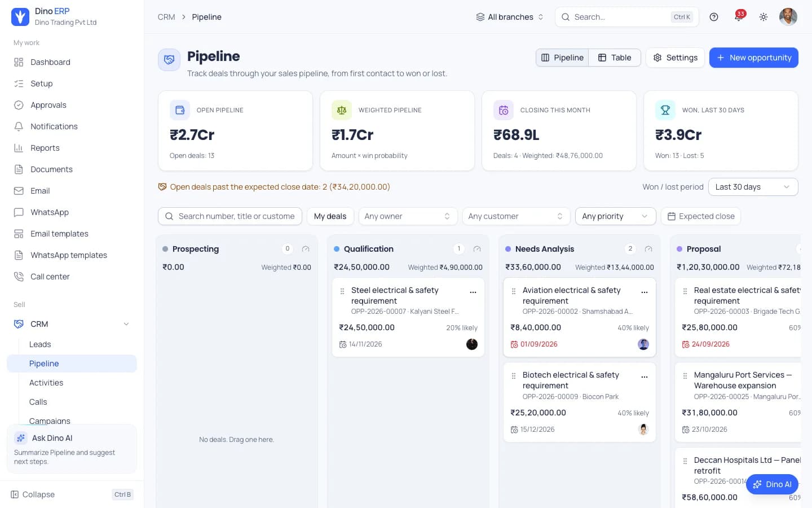
Task: Open pipeline Settings
Action: pyautogui.click(x=675, y=58)
